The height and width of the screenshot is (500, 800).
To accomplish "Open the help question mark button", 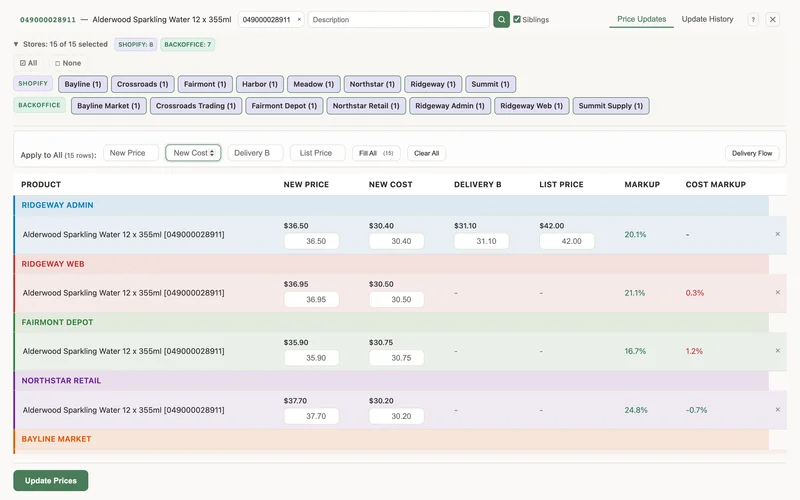I will point(753,19).
